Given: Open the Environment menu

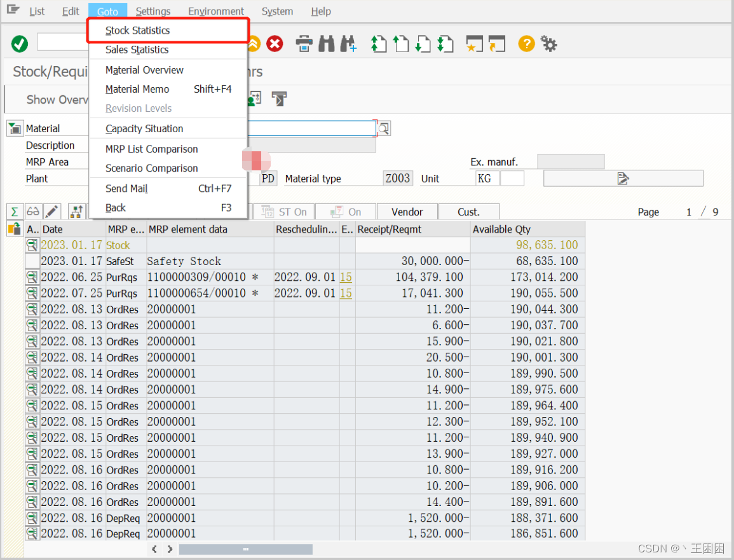Looking at the screenshot, I should pyautogui.click(x=215, y=11).
